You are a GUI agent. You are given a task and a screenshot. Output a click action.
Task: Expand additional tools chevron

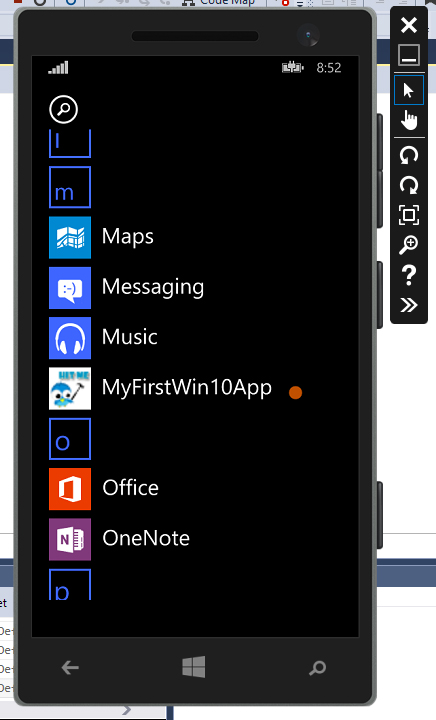(408, 305)
